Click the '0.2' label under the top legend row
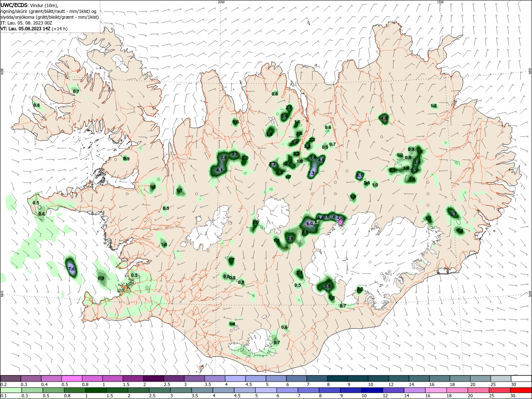 pyautogui.click(x=3, y=384)
